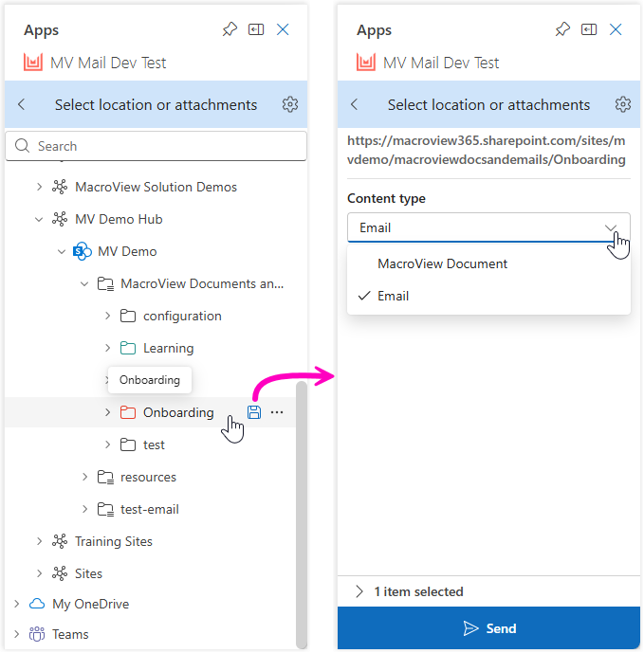Go back using right panel back arrow
The width and height of the screenshot is (644, 653).
pos(355,104)
